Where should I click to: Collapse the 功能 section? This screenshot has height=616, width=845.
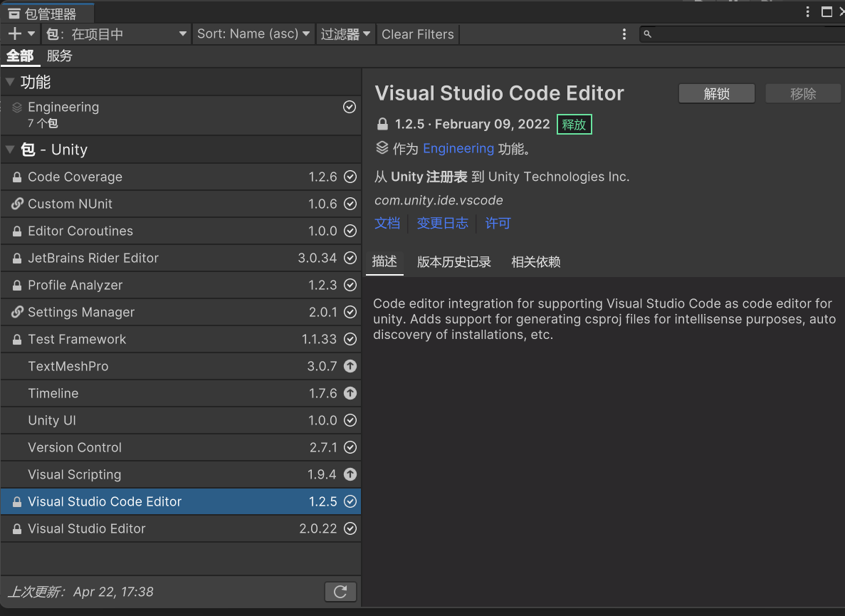tap(10, 82)
